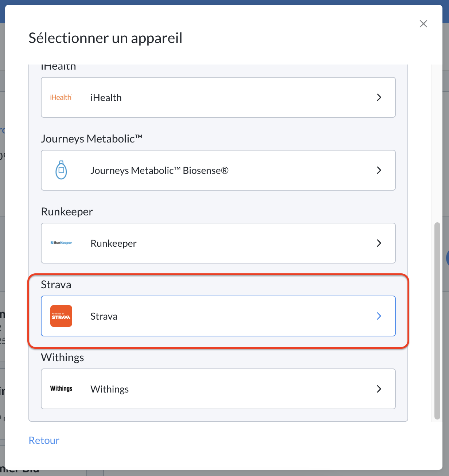449x476 pixels.
Task: Select the Journeys Metabolic™ Biosense® device name
Action: [x=160, y=171]
